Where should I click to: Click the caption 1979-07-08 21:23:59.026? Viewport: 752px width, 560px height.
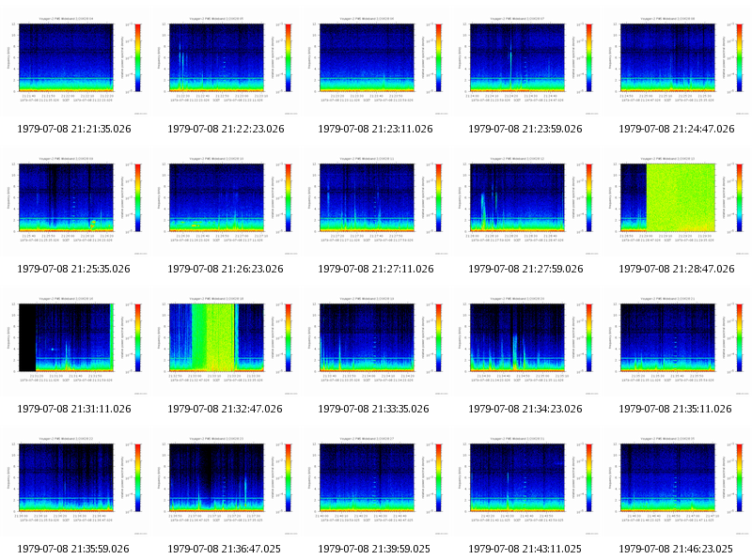tap(525, 129)
